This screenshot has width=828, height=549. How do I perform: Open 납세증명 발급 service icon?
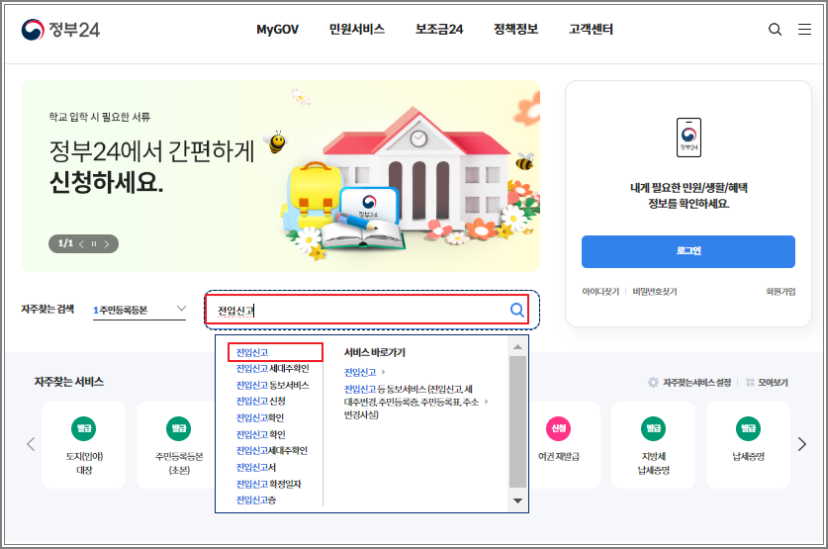coord(748,428)
